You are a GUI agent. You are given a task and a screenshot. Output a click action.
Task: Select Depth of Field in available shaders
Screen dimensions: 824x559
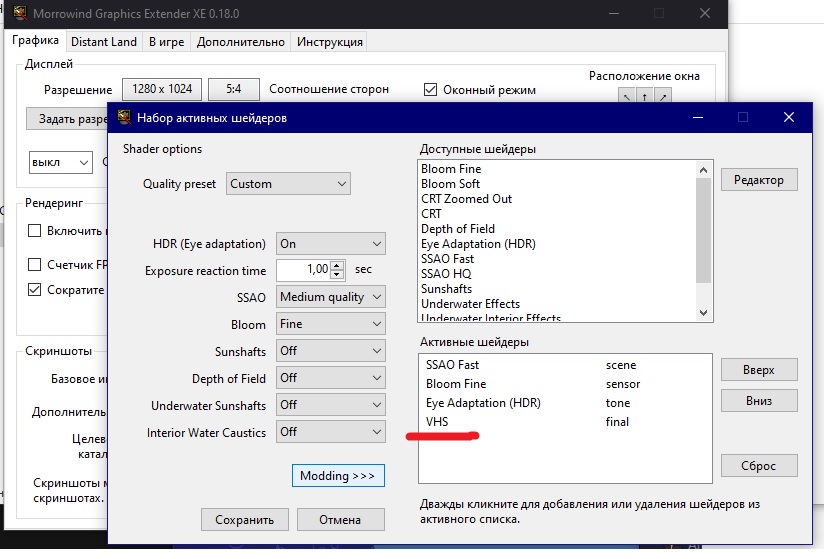click(557, 229)
